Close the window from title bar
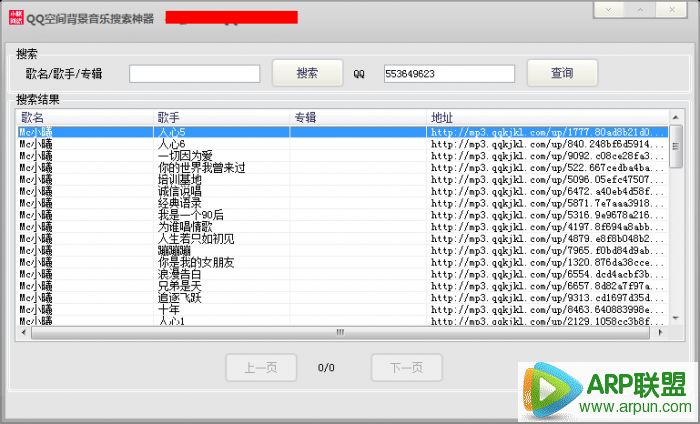700x424 pixels. pos(671,9)
